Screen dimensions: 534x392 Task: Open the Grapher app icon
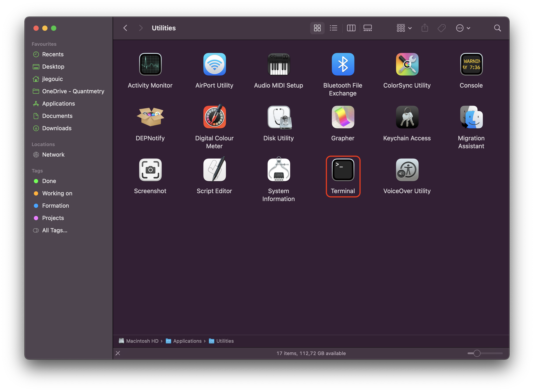pos(343,117)
